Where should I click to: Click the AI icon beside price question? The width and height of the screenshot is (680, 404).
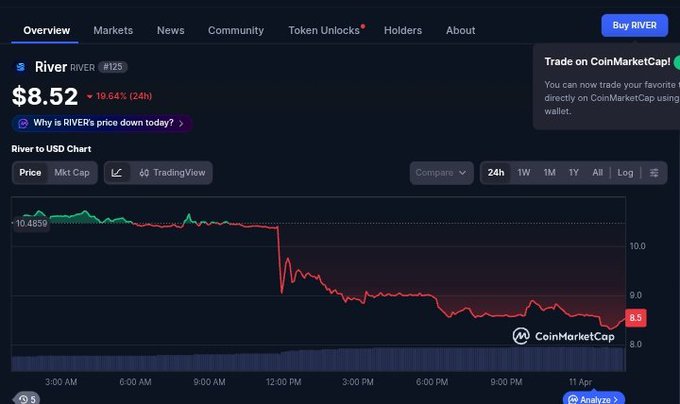[x=23, y=123]
